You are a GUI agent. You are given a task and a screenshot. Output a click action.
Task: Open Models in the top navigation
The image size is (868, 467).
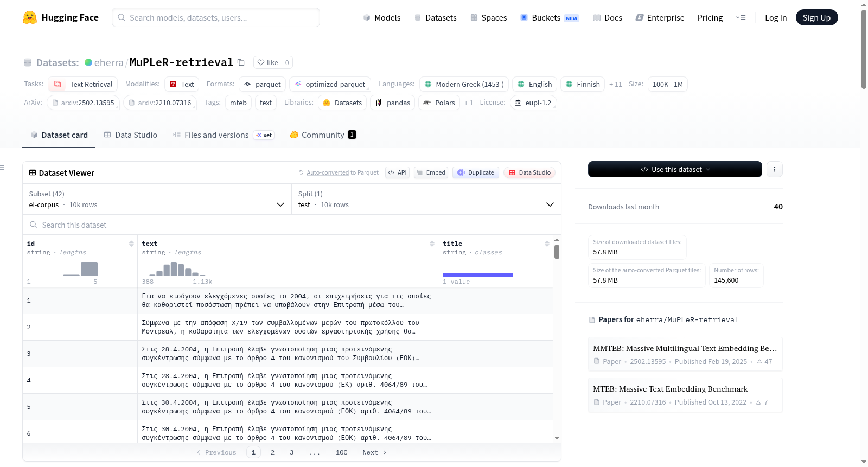pos(382,17)
